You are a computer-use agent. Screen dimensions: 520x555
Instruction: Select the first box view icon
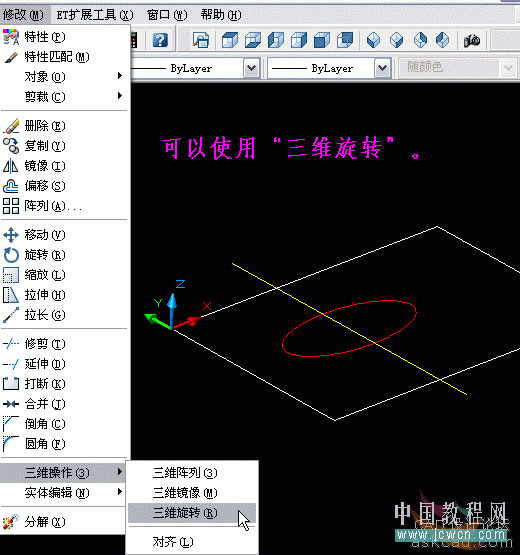[x=229, y=40]
